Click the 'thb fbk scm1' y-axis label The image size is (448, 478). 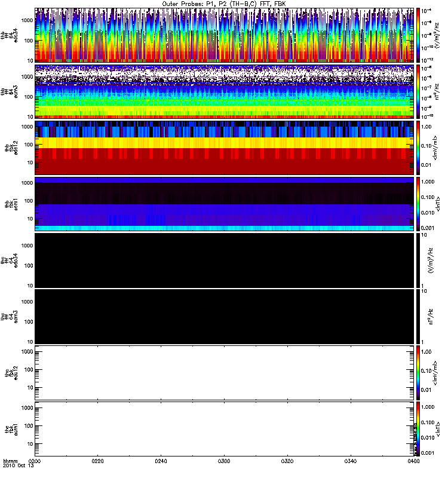[x=11, y=204]
